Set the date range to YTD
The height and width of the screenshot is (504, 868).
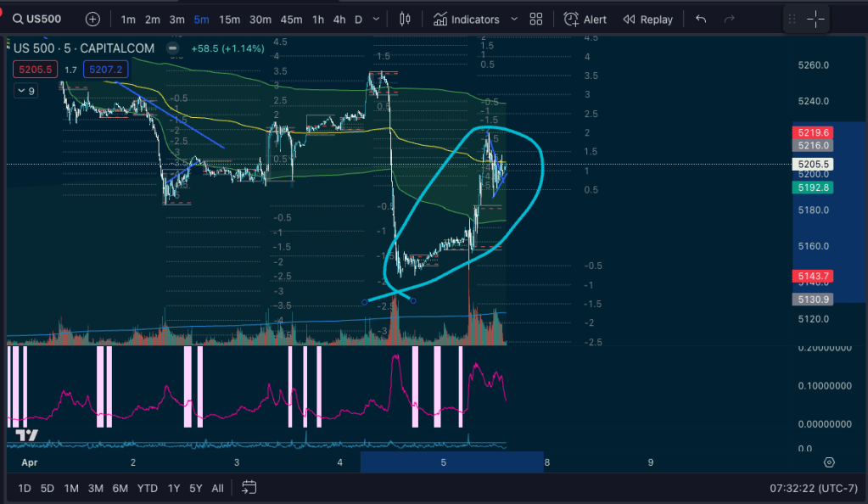click(147, 488)
